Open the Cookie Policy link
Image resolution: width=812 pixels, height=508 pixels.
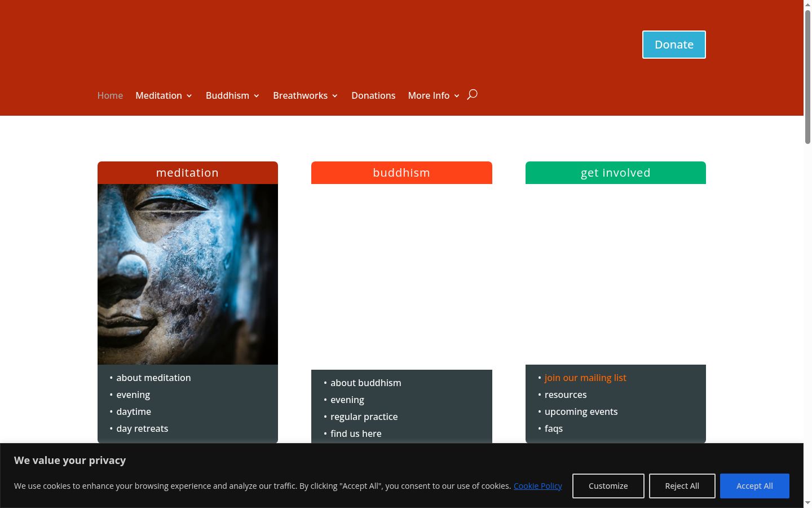click(538, 486)
